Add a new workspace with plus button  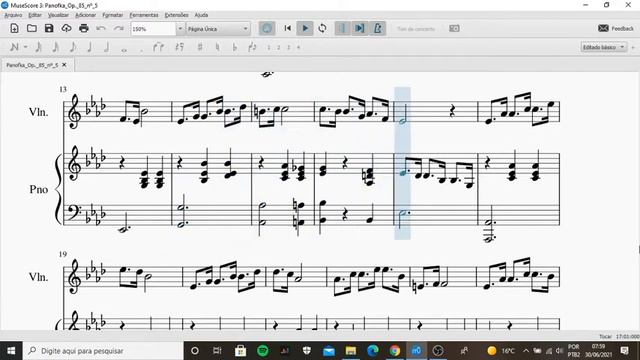pyautogui.click(x=633, y=47)
